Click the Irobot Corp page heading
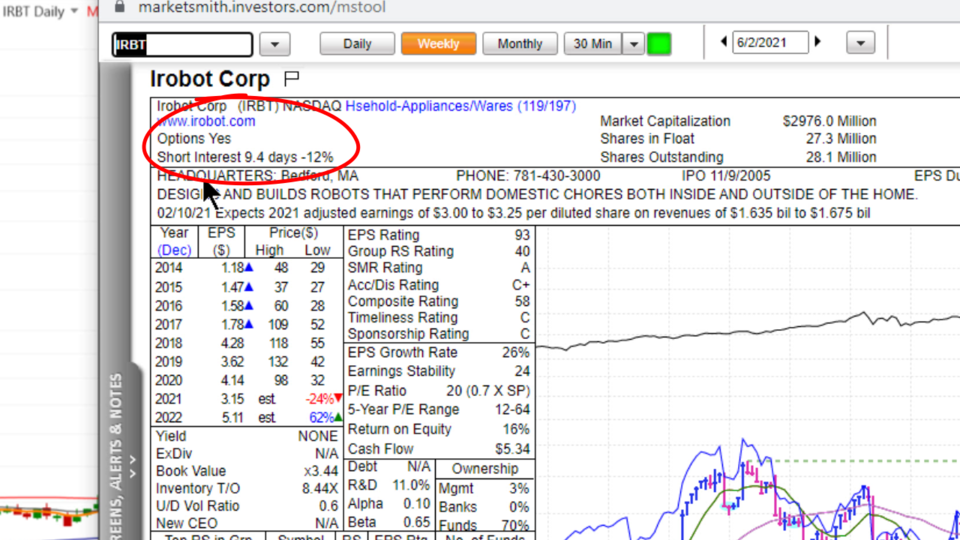960x540 pixels. click(210, 79)
